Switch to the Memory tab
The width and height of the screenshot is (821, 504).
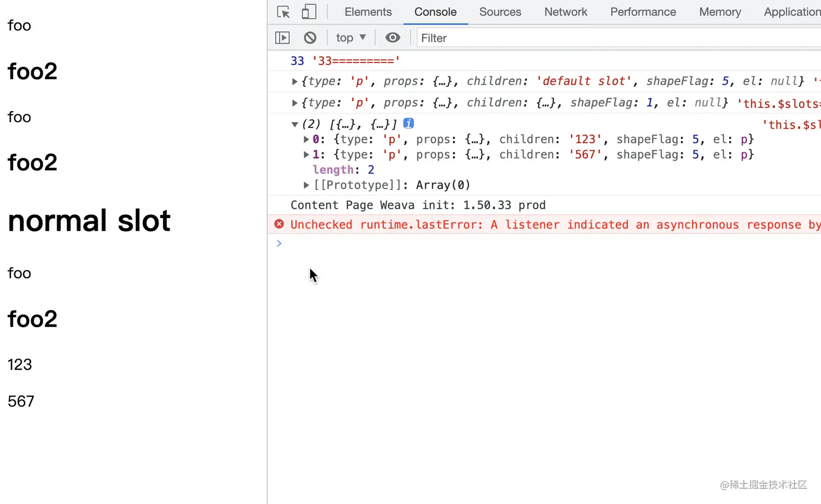point(720,12)
